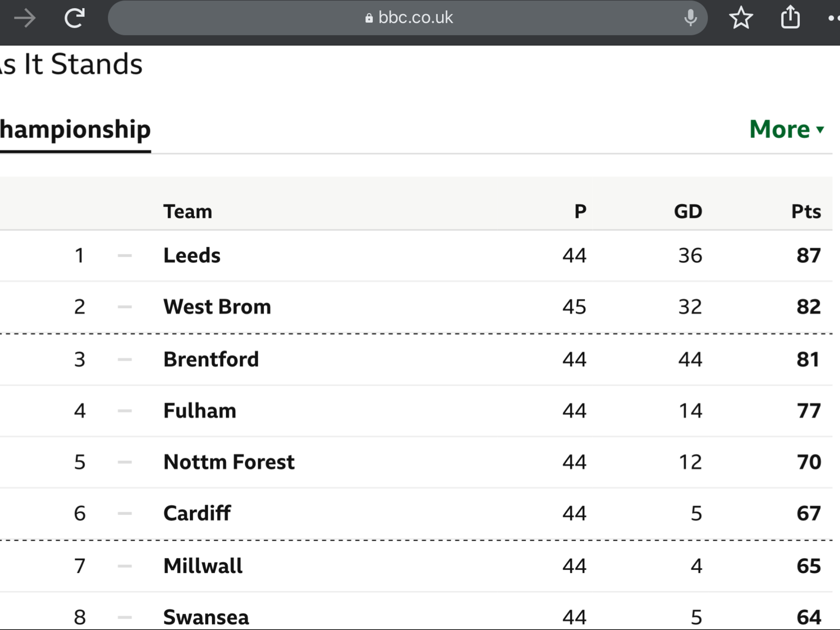
Task: Open the West Brom team link
Action: pos(217,306)
